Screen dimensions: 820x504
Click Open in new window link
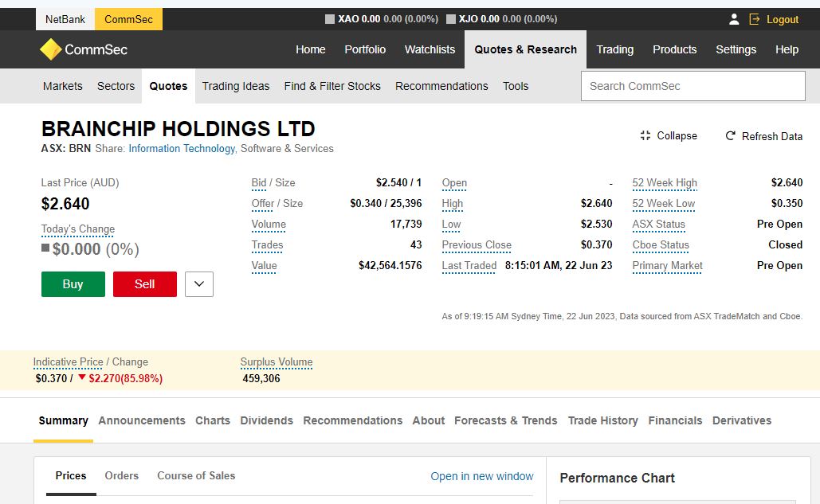(482, 476)
